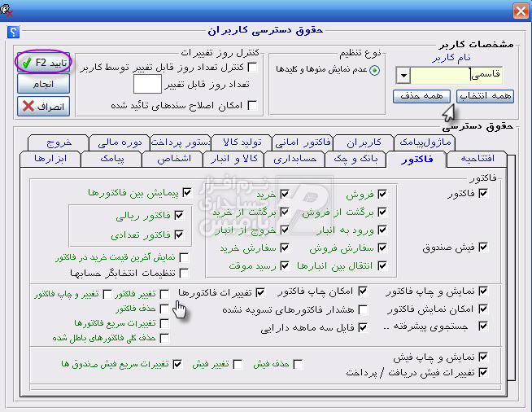Screen dimensions: 532x412
Task: Select the فاکتور tab
Action: point(416,159)
